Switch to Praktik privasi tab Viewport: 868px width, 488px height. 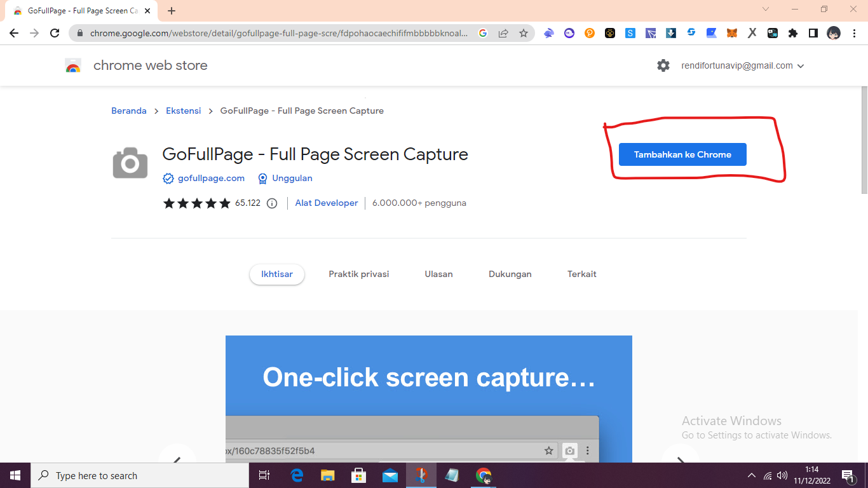(359, 274)
